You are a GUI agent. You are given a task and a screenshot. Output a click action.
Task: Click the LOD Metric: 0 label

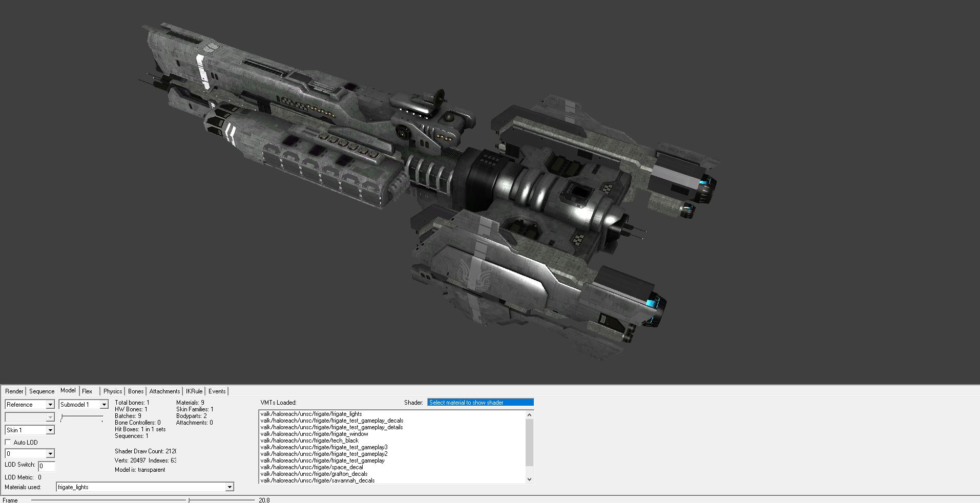click(x=23, y=477)
